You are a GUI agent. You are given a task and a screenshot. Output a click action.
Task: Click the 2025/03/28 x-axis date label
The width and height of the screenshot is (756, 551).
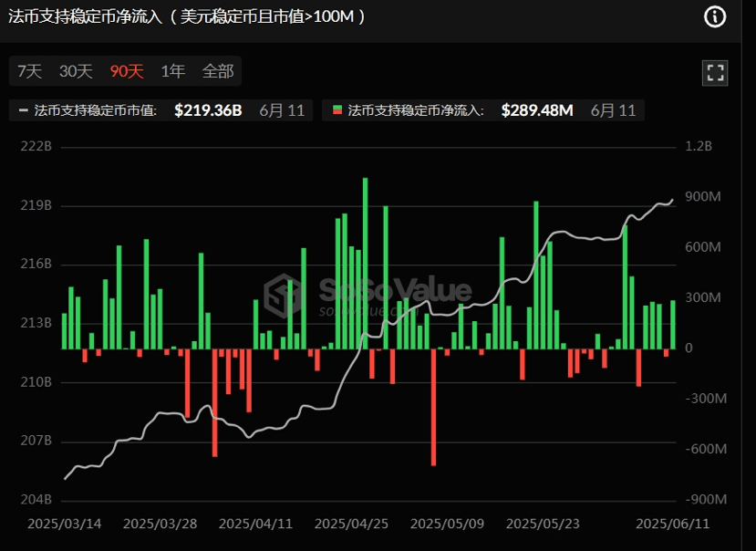click(x=161, y=524)
